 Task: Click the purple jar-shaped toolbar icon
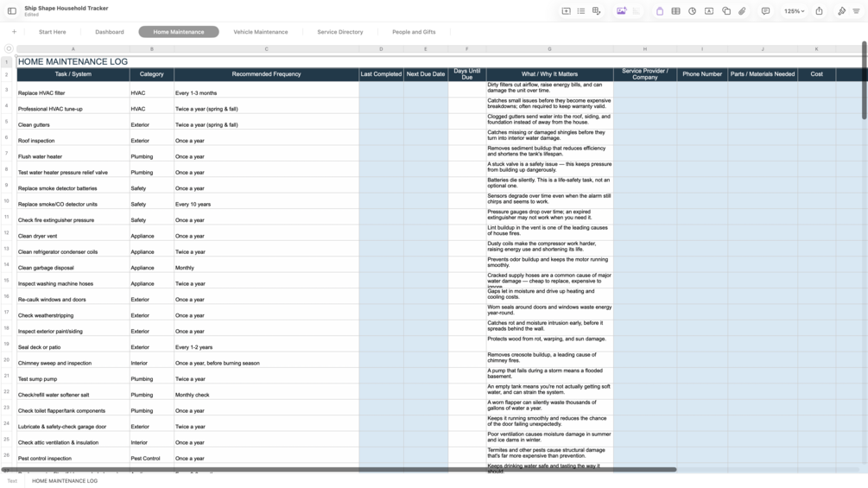(x=659, y=11)
